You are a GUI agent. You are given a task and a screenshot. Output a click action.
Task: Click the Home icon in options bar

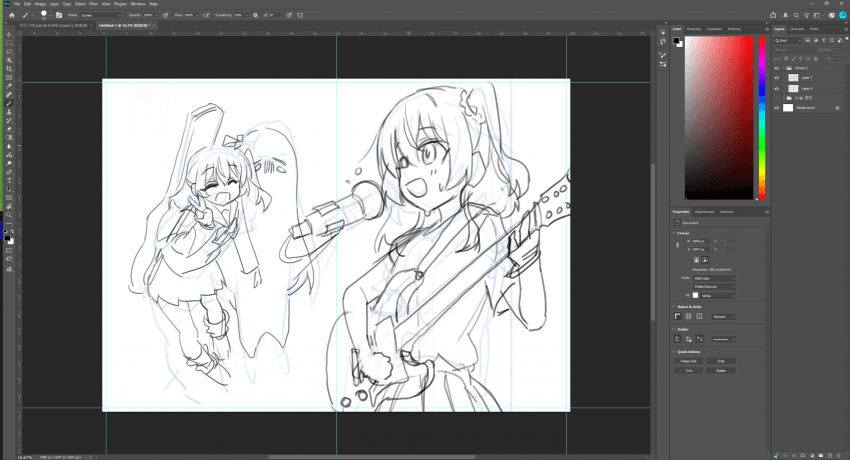click(12, 15)
